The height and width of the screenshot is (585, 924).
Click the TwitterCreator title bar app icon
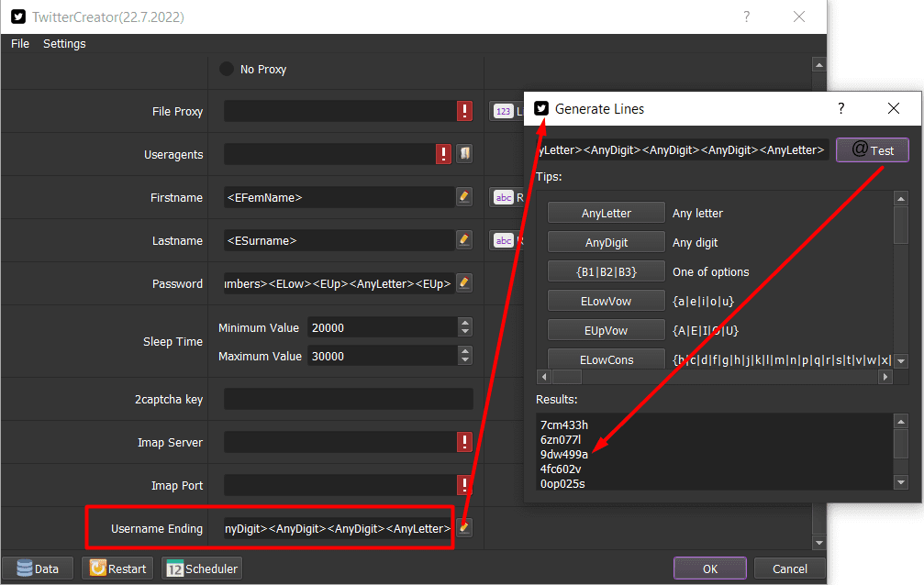coord(18,17)
